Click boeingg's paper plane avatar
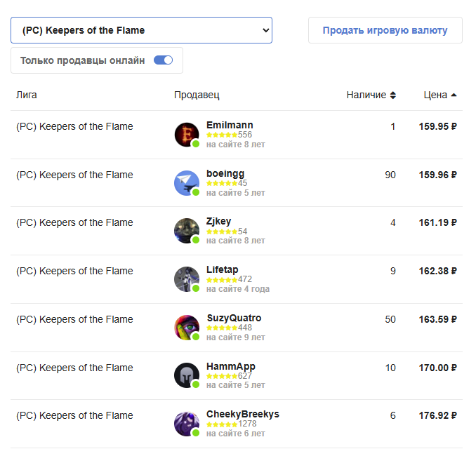The image size is (476, 456). point(187,183)
